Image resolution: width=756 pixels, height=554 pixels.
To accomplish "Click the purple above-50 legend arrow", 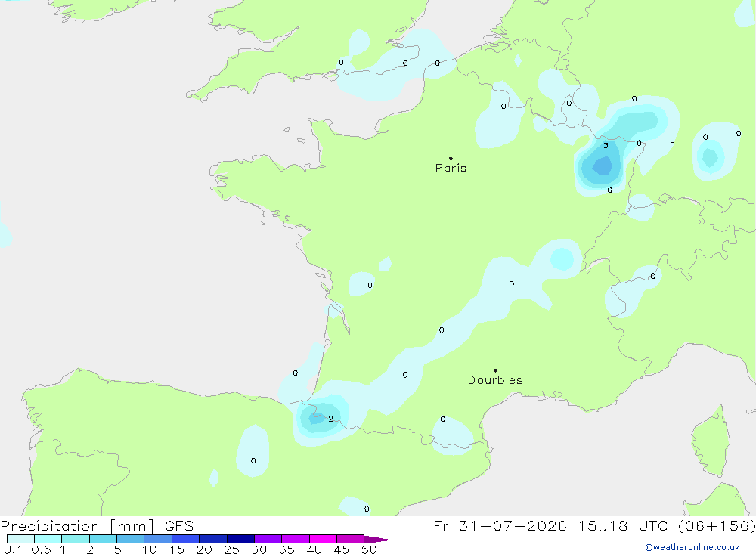I will [x=377, y=540].
